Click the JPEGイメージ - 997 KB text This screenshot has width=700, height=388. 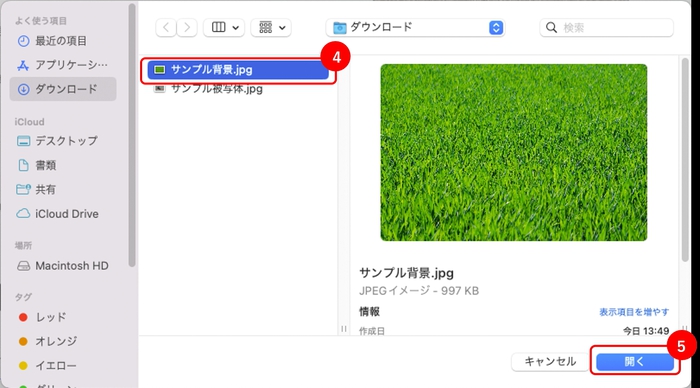pos(419,291)
